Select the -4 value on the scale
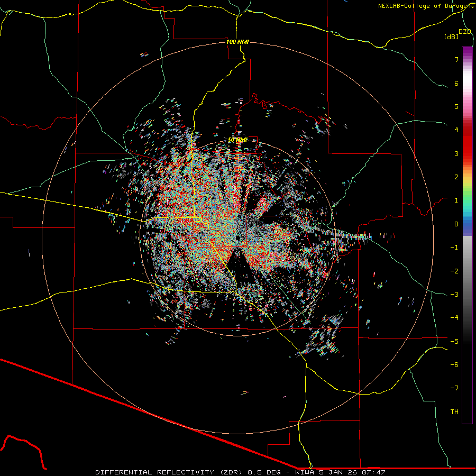 [x=454, y=318]
